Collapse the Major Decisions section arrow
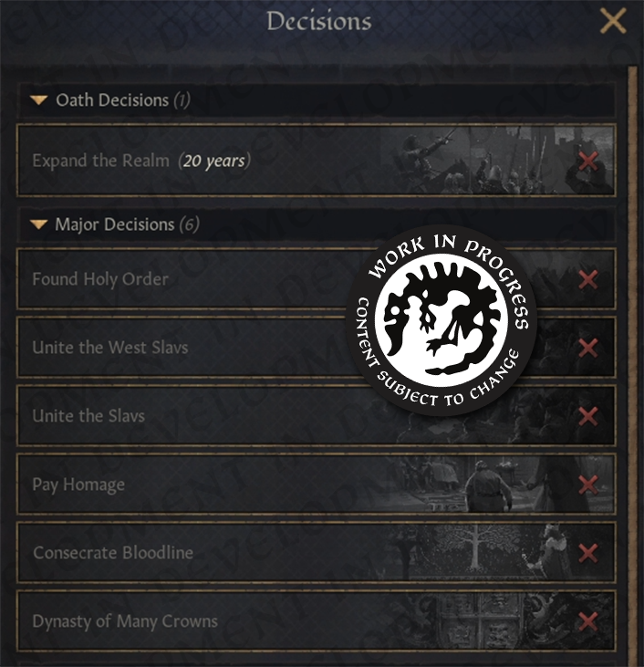Image resolution: width=644 pixels, height=667 pixels. tap(38, 224)
